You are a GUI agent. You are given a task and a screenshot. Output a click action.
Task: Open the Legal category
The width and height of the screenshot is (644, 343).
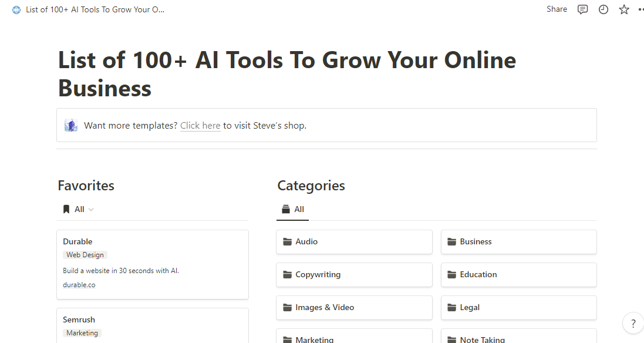519,307
